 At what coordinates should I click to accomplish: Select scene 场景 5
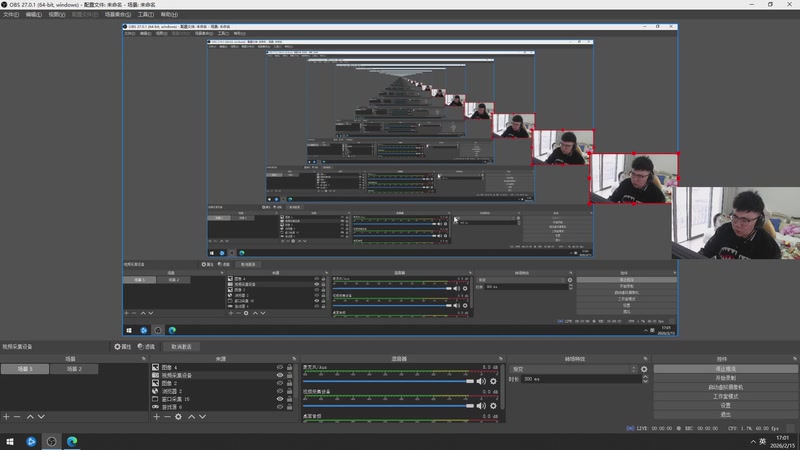[24, 368]
